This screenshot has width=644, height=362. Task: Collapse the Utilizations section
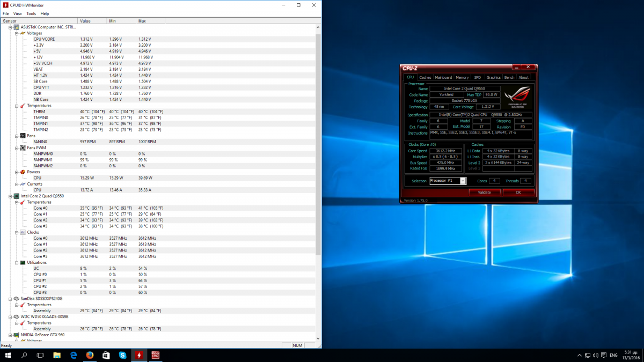pos(16,262)
